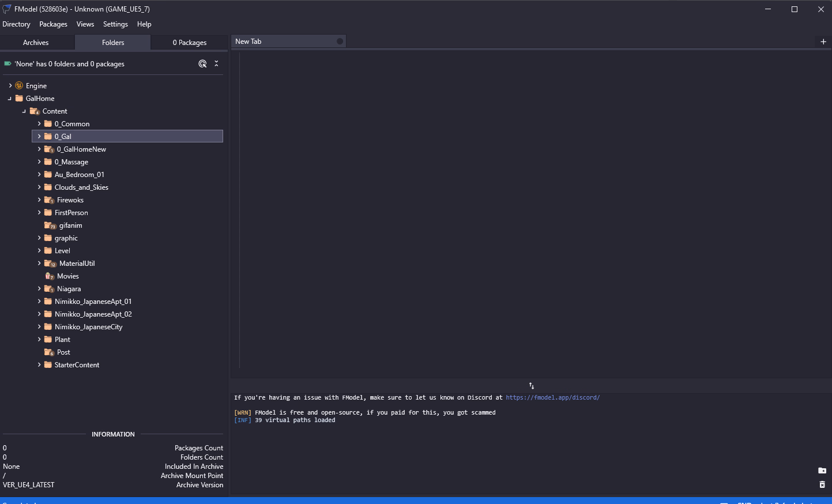Click the Unreal Engine logo icon beside Engine

click(x=19, y=85)
